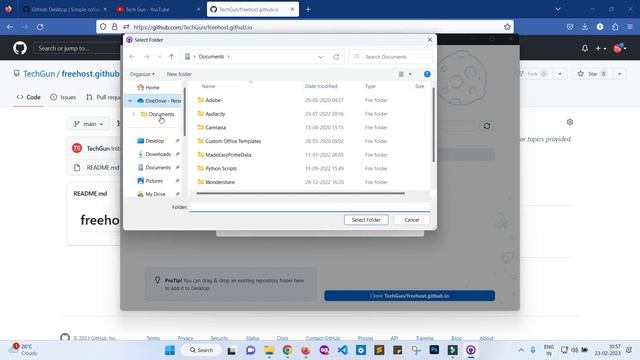Click the vertical scrollbar in file list
The width and height of the screenshot is (640, 360).
click(433, 124)
